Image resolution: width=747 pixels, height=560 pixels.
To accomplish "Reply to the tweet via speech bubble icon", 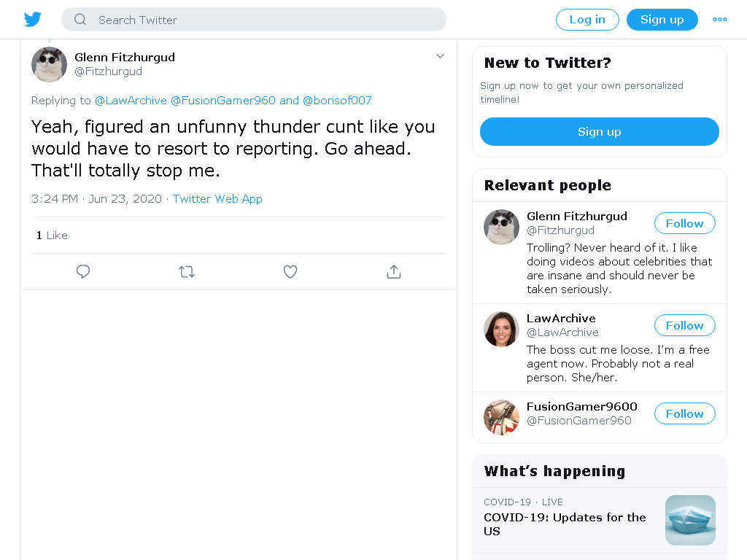I will [x=83, y=271].
